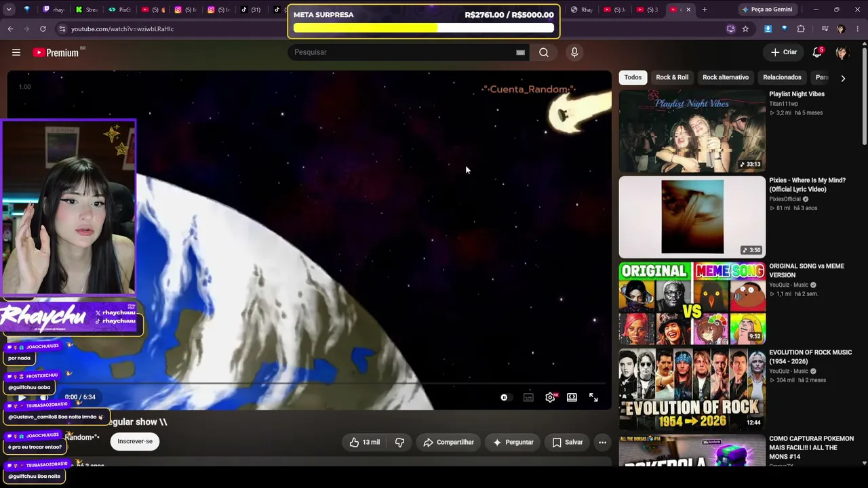Viewport: 868px width, 488px height.
Task: Click the browser forward arrow
Action: pos(26,29)
